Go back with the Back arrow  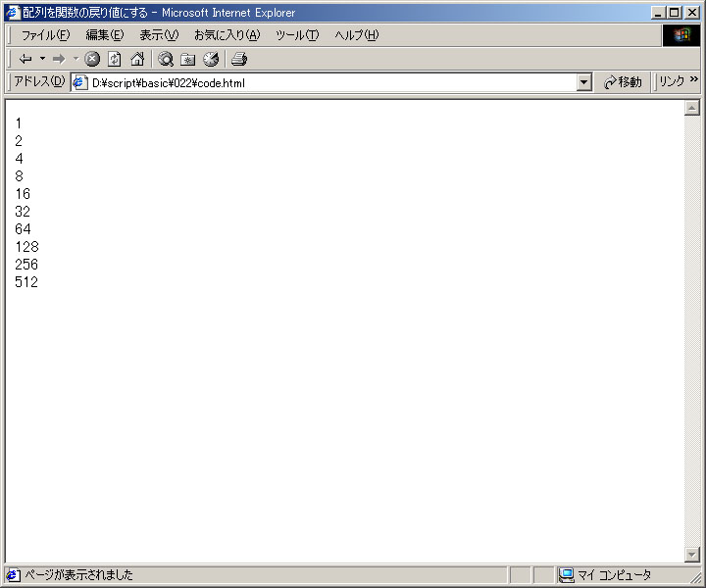click(x=25, y=59)
